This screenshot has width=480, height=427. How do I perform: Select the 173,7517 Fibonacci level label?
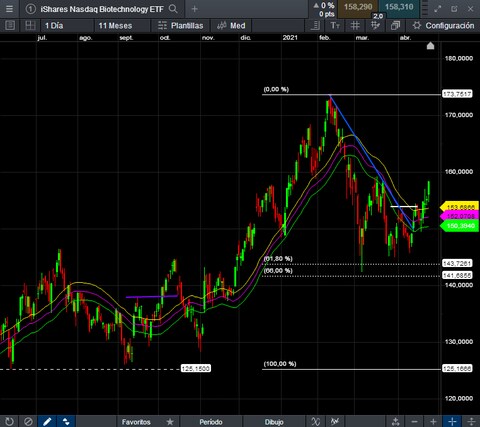pos(457,94)
